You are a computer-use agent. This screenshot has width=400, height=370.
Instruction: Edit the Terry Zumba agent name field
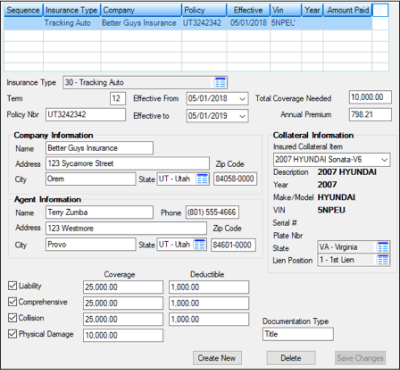[x=99, y=212]
